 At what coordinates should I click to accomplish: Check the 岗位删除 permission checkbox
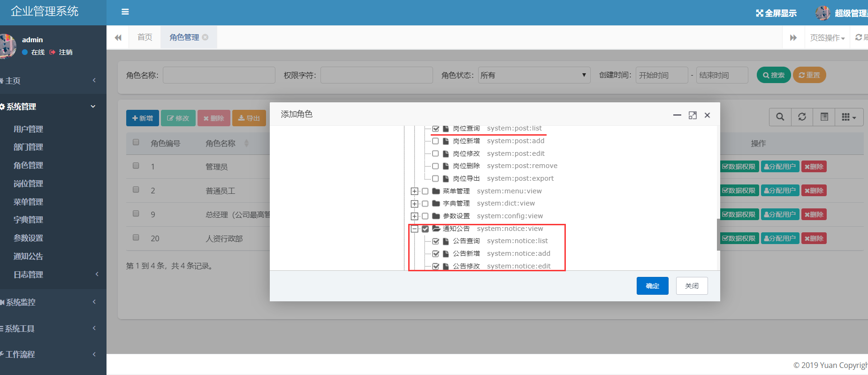[x=435, y=166]
